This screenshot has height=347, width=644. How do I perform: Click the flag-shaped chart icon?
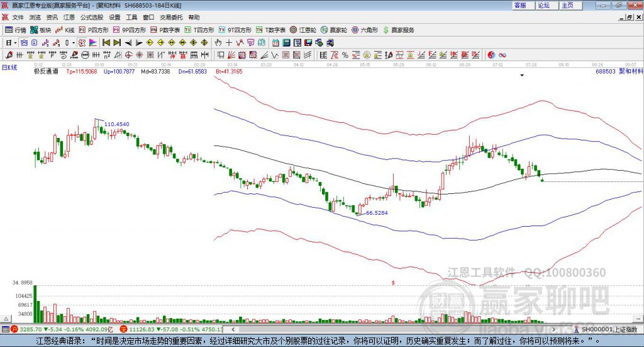click(x=93, y=43)
